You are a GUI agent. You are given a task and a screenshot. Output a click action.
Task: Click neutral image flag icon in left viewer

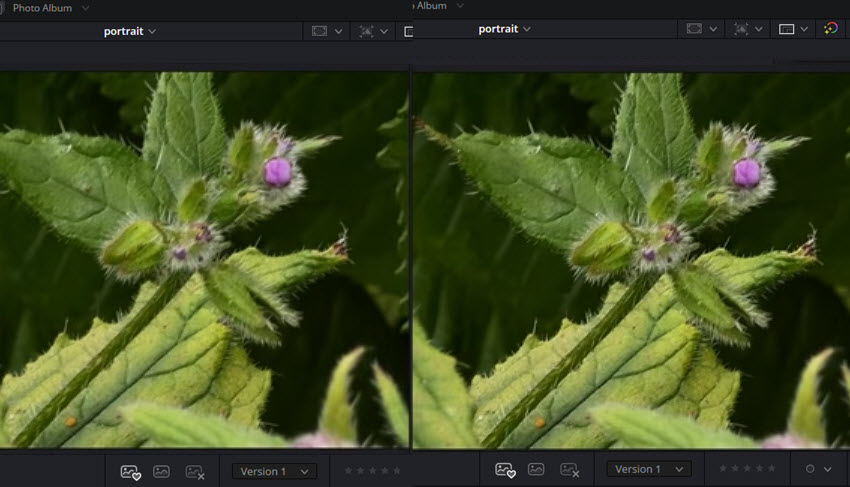tap(162, 471)
